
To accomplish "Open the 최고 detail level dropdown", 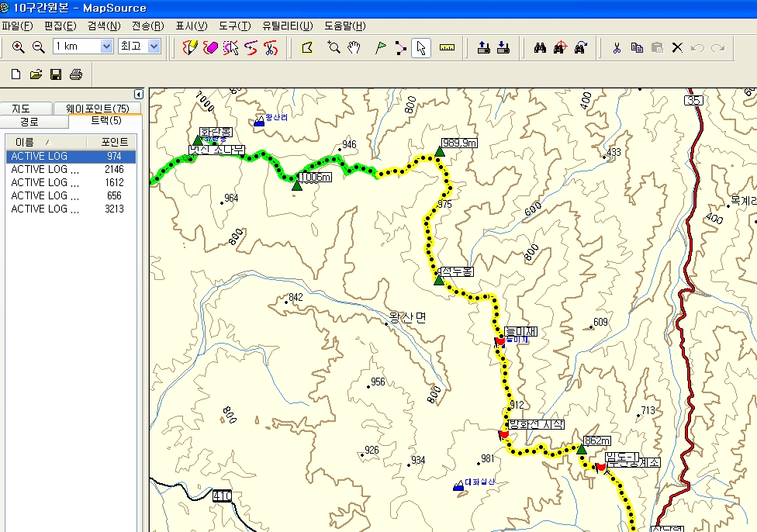I will 154,47.
